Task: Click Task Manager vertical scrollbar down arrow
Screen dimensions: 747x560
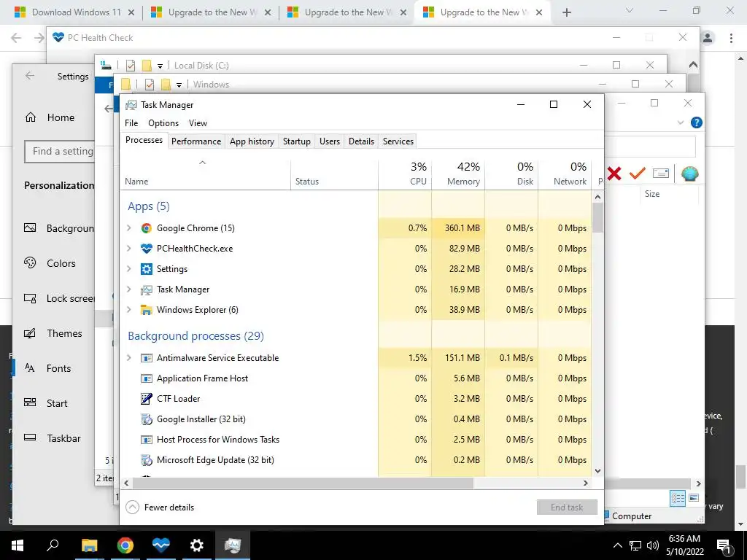Action: click(x=598, y=471)
